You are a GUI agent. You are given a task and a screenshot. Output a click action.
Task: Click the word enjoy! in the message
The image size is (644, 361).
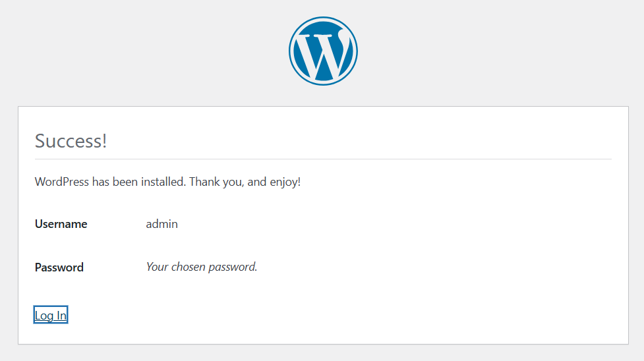click(285, 182)
